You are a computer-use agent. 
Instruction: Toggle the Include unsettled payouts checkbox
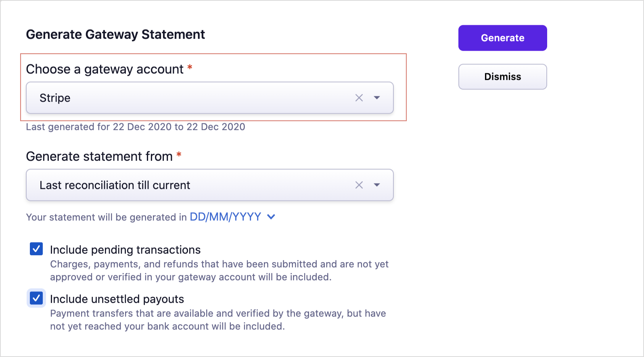point(36,298)
